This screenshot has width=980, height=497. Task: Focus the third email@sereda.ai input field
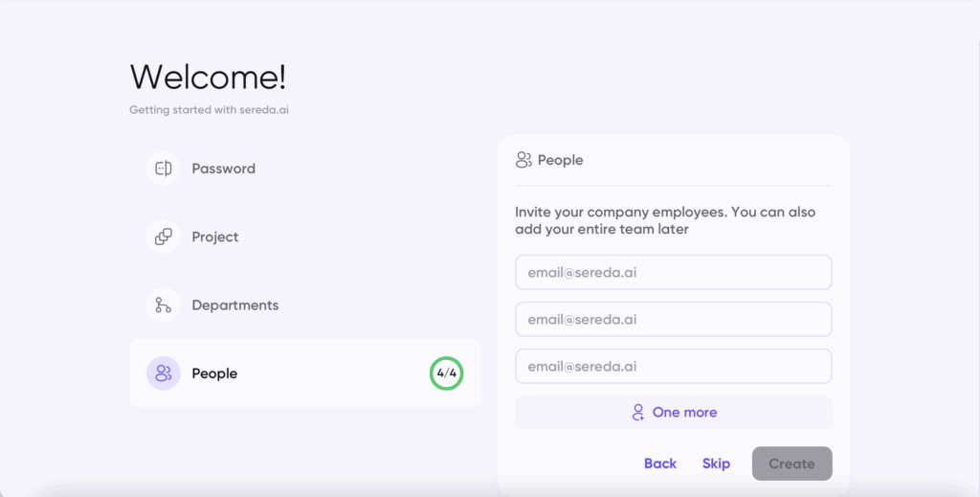point(673,367)
